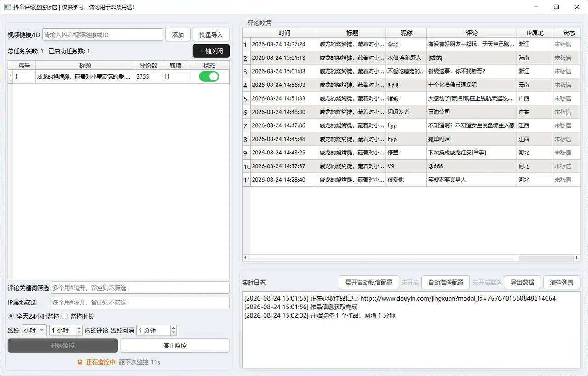Click the timestamp 2026-08-24 14:37:57
The image size is (588, 376).
[284, 166]
